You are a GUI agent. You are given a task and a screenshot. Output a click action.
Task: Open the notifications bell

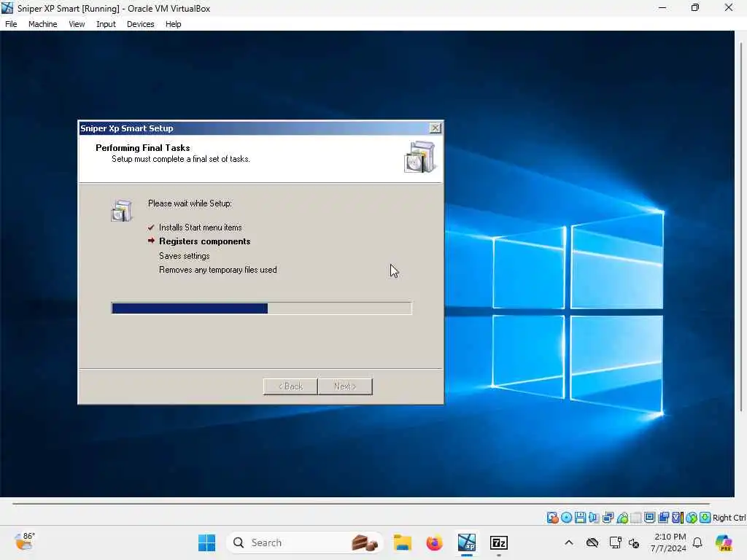click(x=697, y=542)
